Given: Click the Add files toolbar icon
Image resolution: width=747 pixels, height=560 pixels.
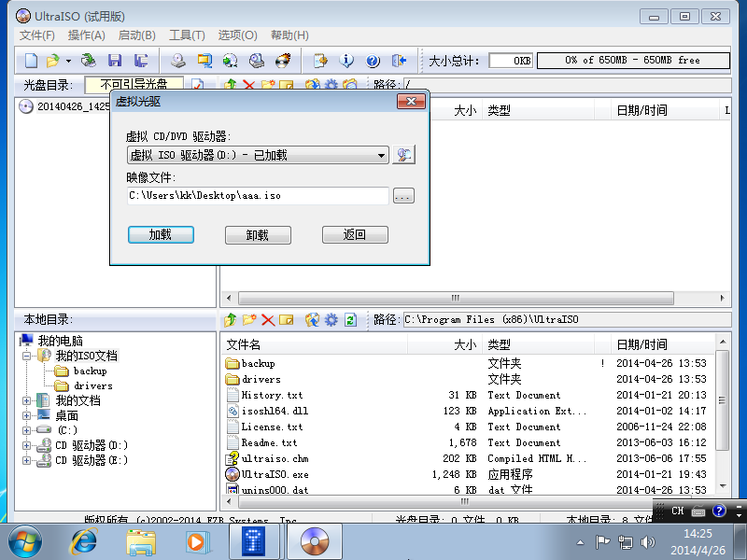Looking at the screenshot, I should (320, 61).
